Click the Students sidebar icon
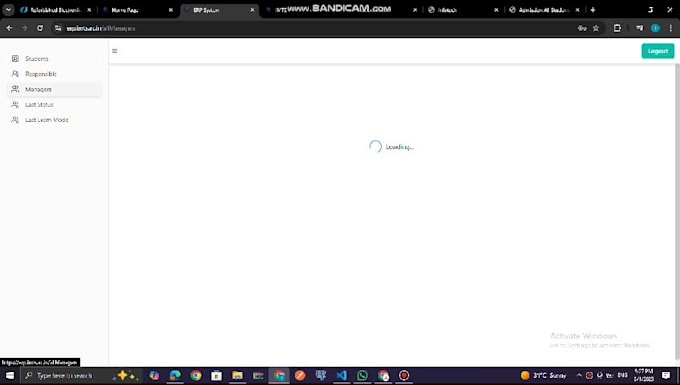The width and height of the screenshot is (680, 385). 15,59
